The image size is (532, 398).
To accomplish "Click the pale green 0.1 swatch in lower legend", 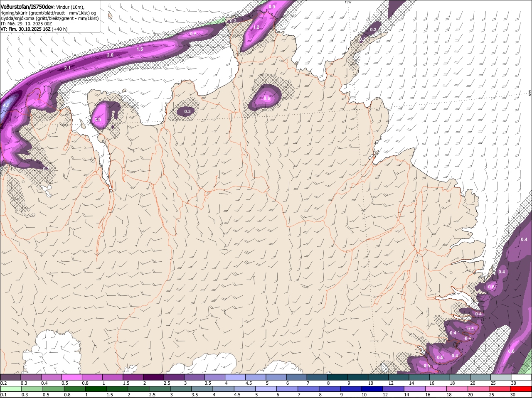I will (x=10, y=389).
